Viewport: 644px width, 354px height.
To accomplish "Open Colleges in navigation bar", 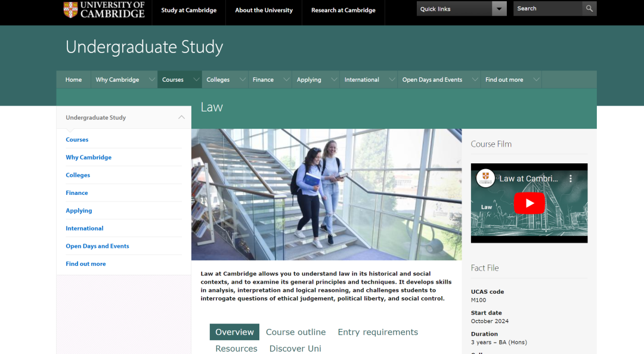I will coord(218,80).
